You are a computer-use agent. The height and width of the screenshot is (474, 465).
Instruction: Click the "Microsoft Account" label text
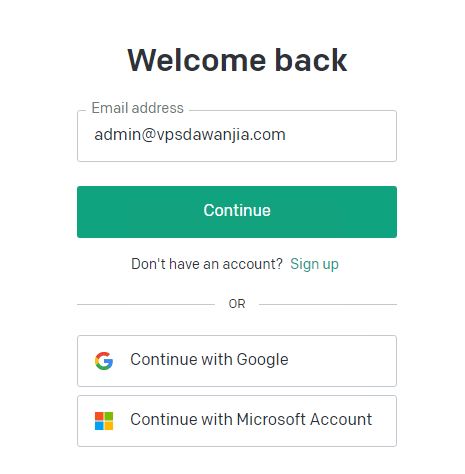point(304,419)
